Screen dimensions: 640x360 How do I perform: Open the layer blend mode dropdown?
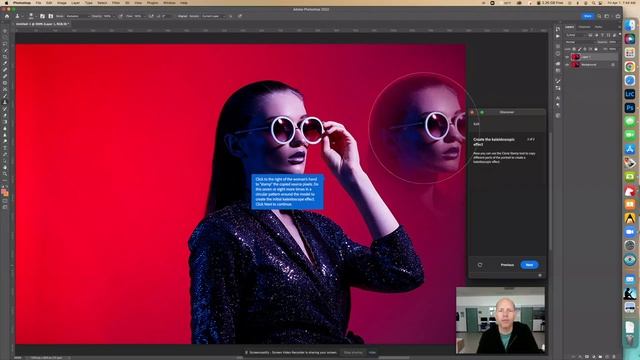[580, 42]
